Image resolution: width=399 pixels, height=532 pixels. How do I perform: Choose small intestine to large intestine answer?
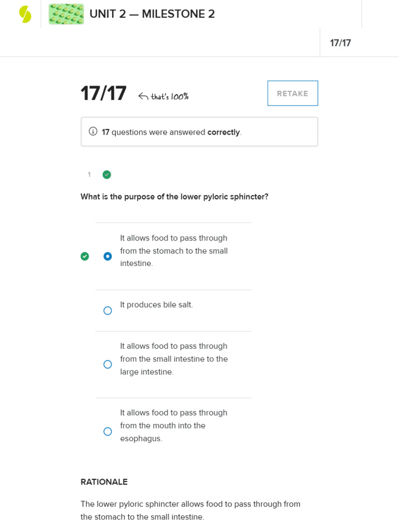pos(108,364)
